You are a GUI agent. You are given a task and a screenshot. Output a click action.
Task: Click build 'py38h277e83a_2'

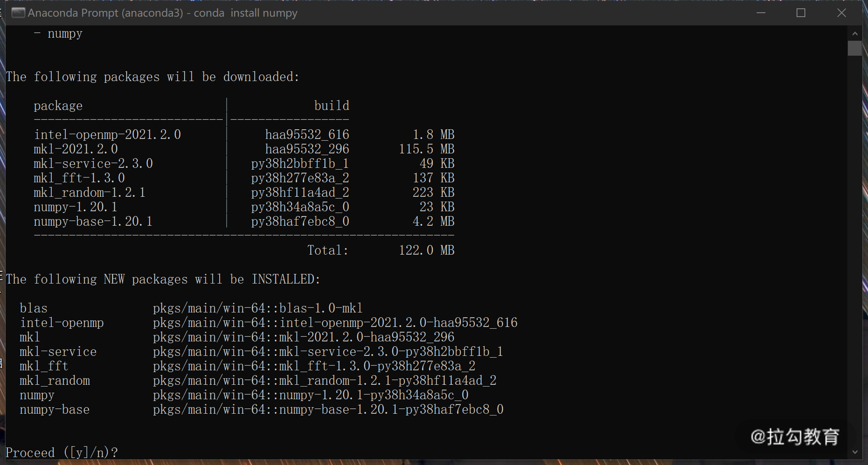(300, 178)
